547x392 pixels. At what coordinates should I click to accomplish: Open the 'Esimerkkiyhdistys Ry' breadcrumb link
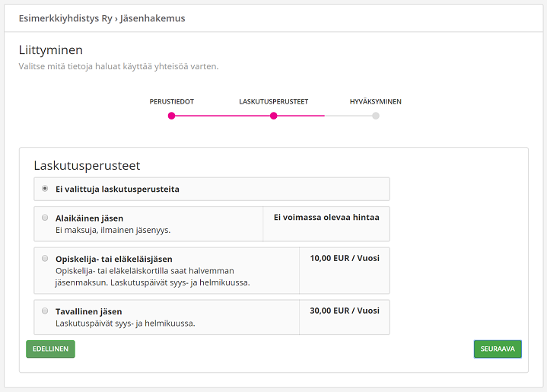pyautogui.click(x=65, y=18)
